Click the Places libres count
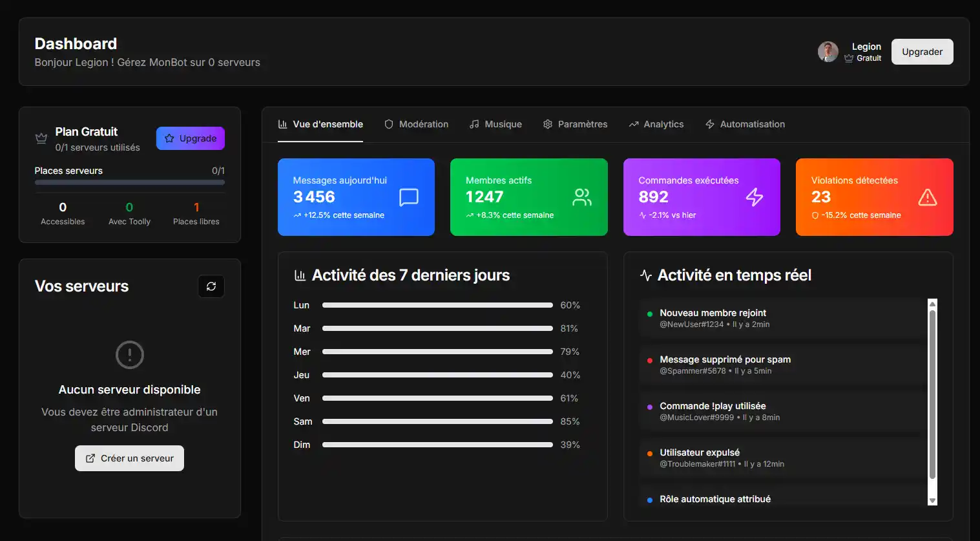Viewport: 980px width, 541px height. click(196, 207)
